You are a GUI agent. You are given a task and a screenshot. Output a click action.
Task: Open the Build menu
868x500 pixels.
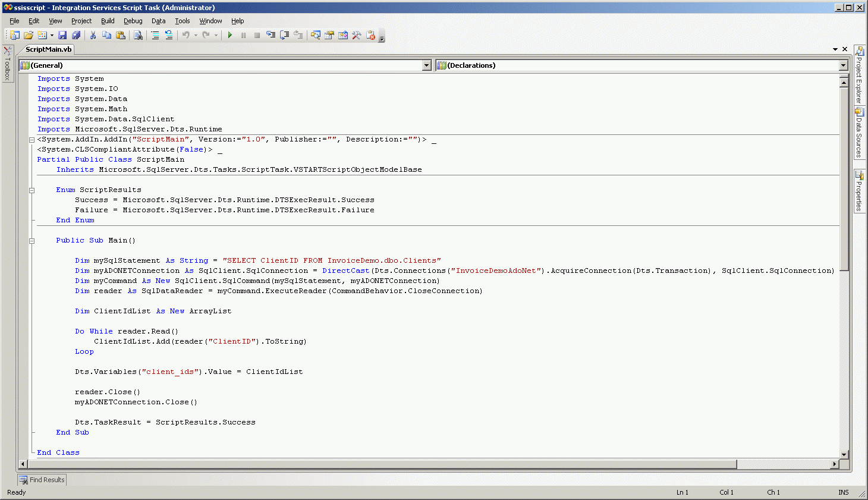108,21
